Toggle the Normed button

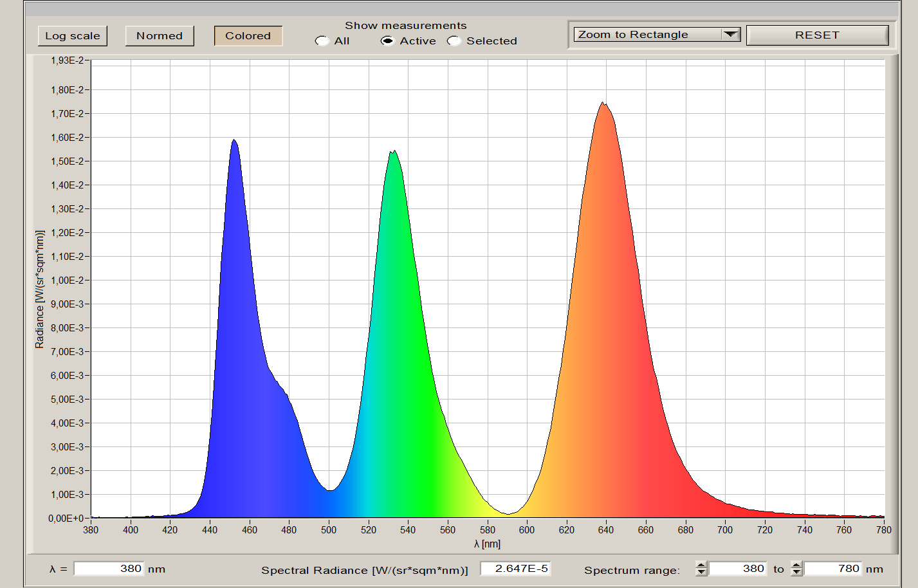click(160, 36)
